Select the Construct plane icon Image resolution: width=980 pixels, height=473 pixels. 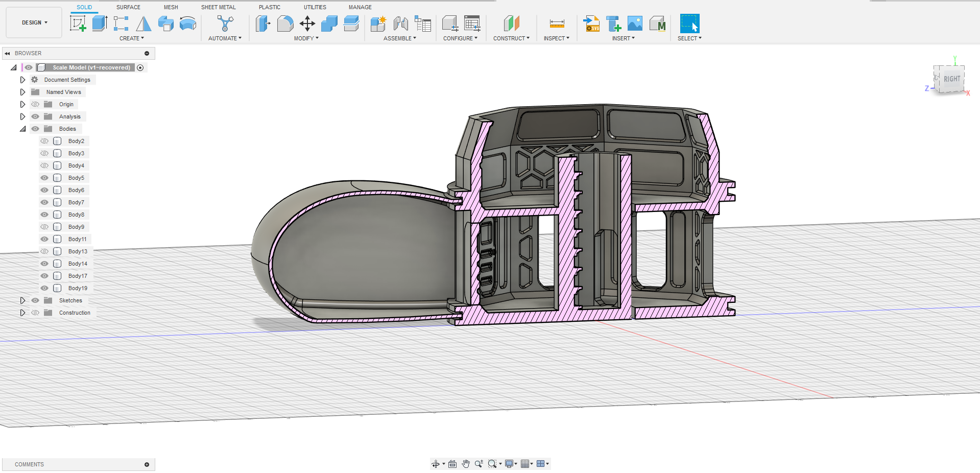[511, 23]
